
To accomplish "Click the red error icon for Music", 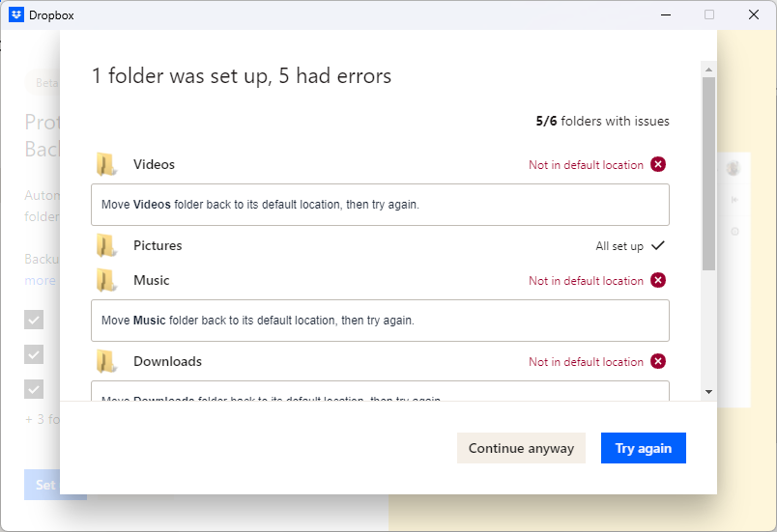I will coord(658,280).
